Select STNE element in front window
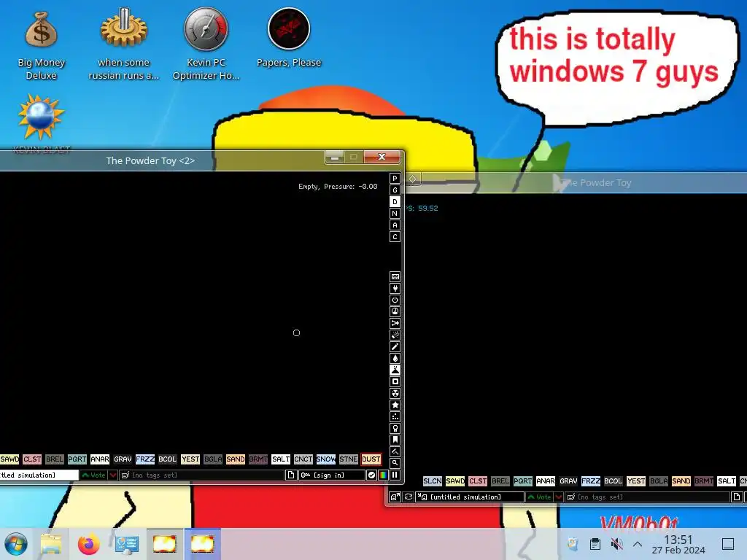 tap(348, 459)
